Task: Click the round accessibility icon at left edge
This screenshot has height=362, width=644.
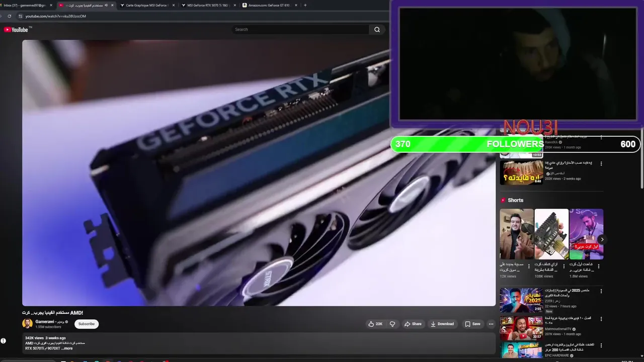Action: 3,341
